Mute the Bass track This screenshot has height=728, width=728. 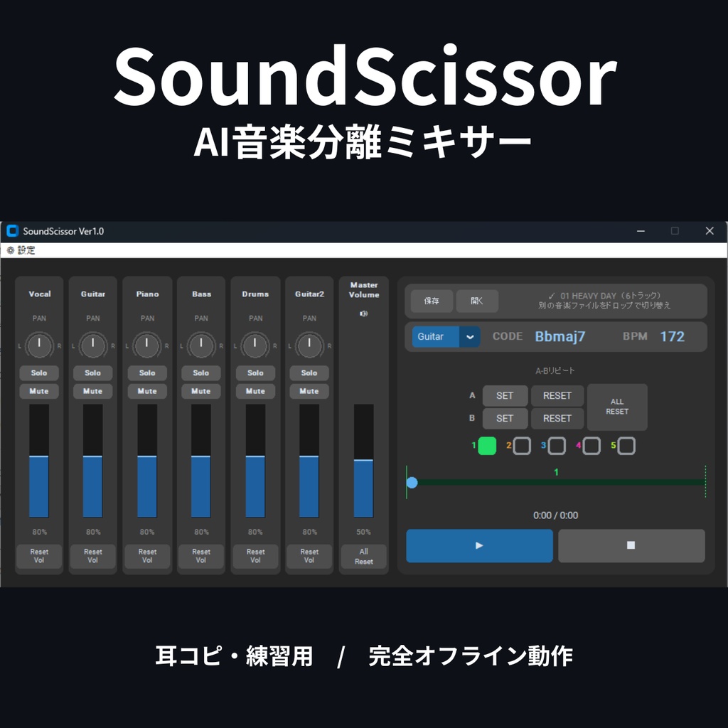coord(201,391)
